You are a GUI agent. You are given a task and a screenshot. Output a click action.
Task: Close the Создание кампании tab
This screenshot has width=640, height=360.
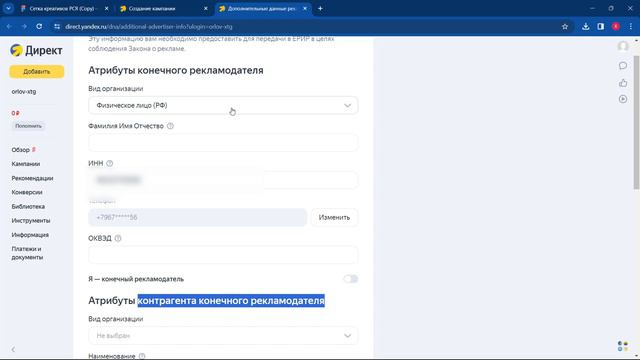pyautogui.click(x=205, y=8)
